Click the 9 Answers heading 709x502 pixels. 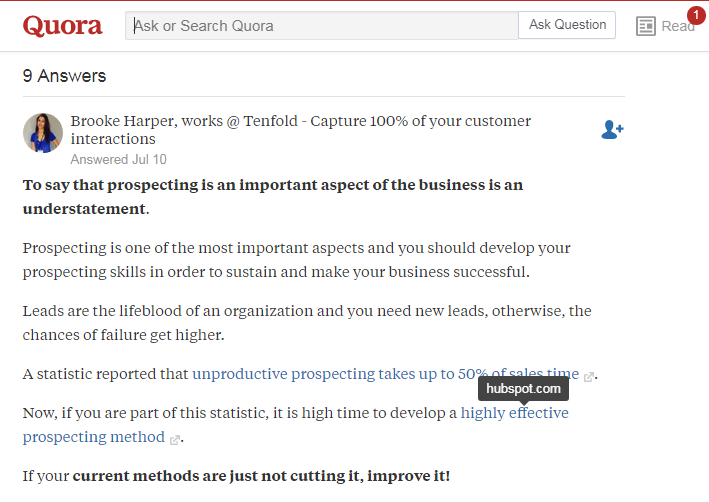point(64,76)
